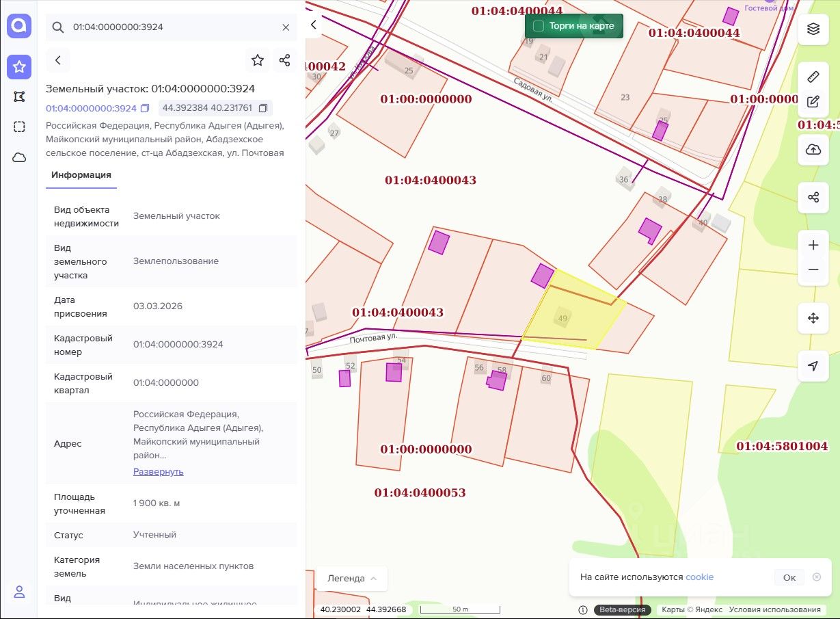Enable the Торги на карте checkbox
Screen dimensions: 840x619
click(539, 26)
